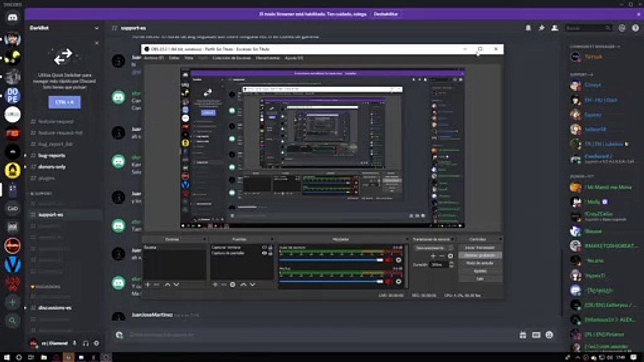Open Archivo menu in OBS
The image size is (644, 362).
tap(153, 58)
